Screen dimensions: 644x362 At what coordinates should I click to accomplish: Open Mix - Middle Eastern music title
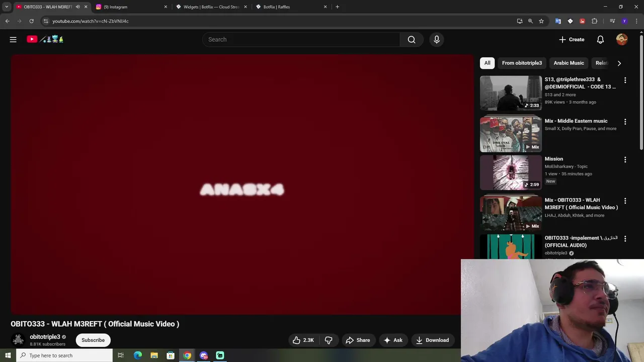(x=576, y=121)
